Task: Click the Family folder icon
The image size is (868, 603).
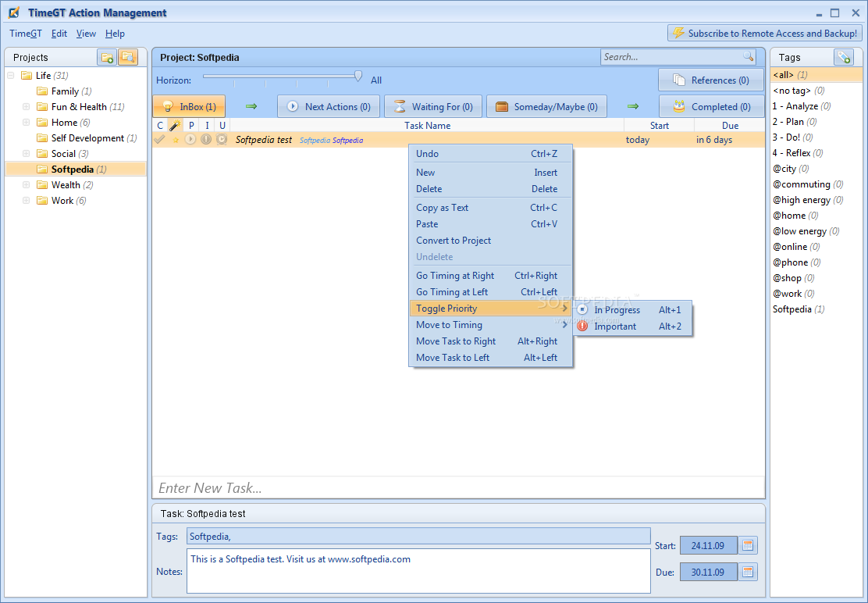Action: click(42, 91)
